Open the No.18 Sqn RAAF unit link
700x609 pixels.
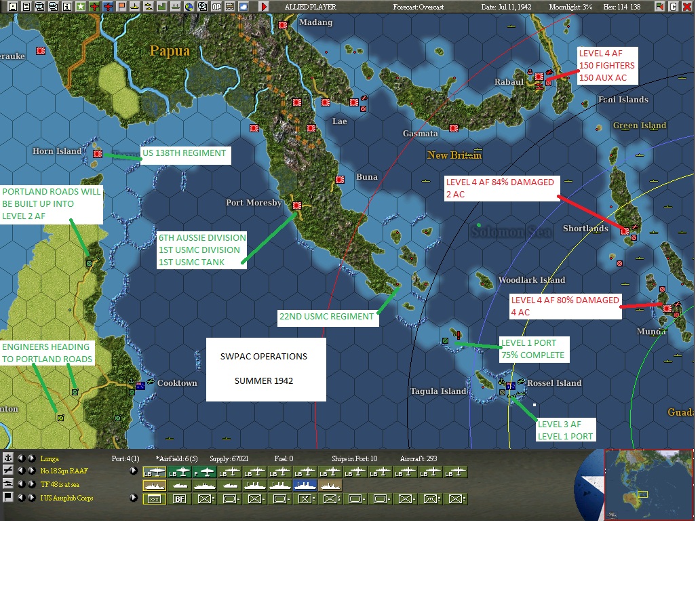64,471
